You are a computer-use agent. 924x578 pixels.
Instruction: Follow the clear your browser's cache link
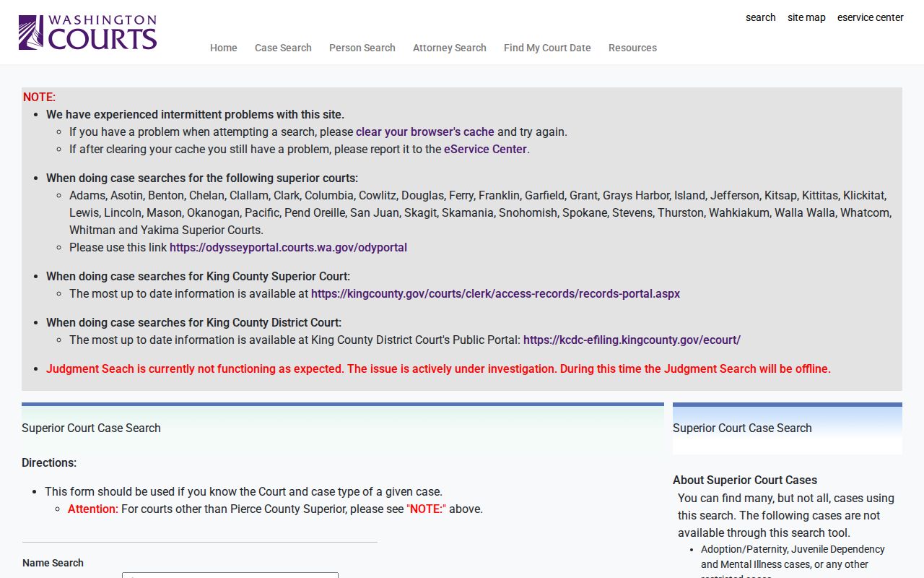pos(425,131)
